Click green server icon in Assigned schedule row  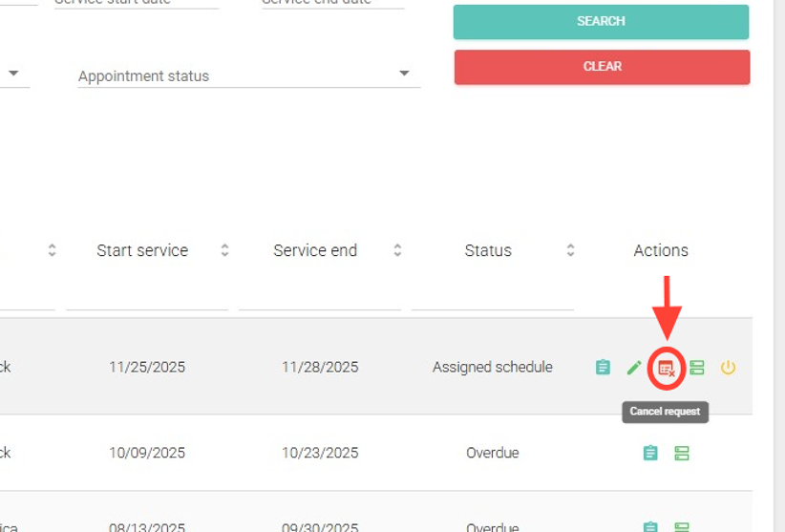(697, 368)
